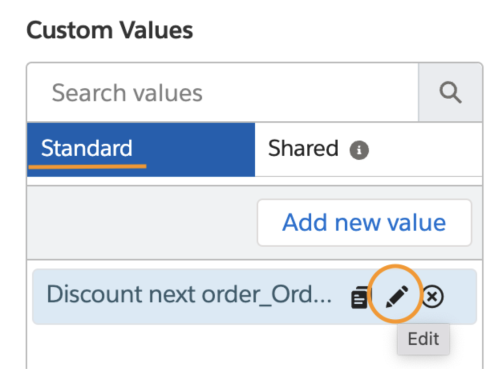Viewport: 500px width, 372px height.
Task: Open info icon beside Shared tab
Action: click(359, 150)
